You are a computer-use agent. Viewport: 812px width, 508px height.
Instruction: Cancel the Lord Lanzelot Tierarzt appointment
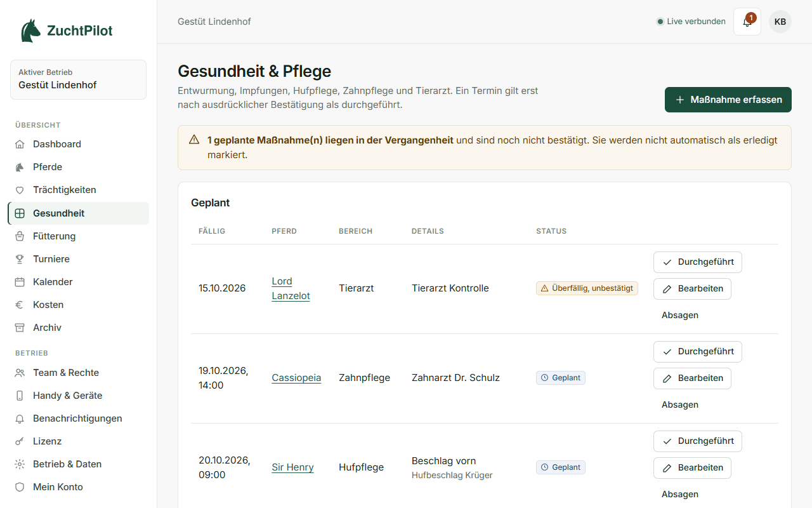[680, 315]
